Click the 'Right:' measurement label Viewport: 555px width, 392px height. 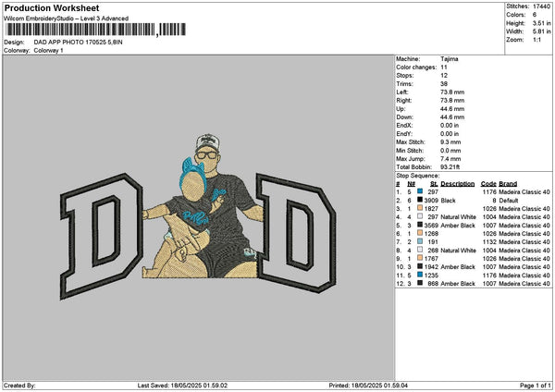click(x=404, y=101)
